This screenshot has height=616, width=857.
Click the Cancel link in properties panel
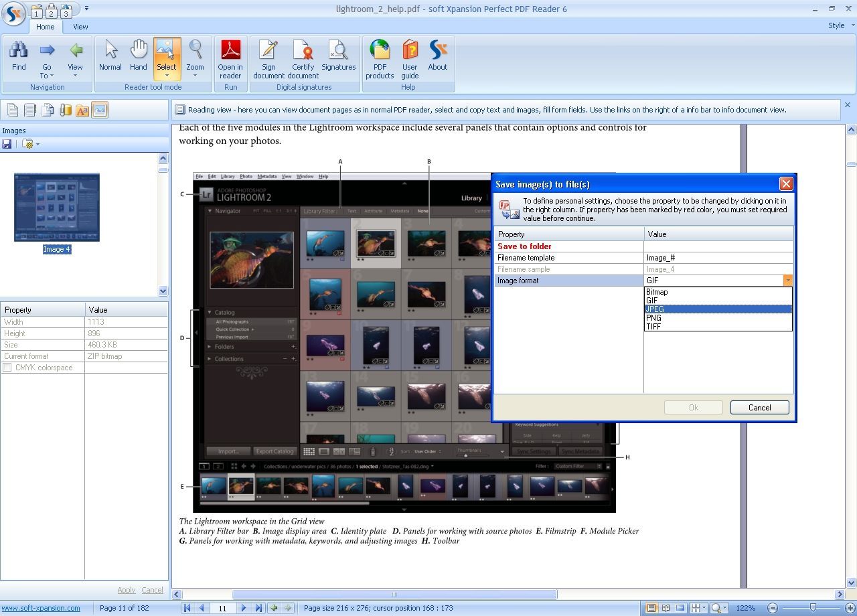152,590
